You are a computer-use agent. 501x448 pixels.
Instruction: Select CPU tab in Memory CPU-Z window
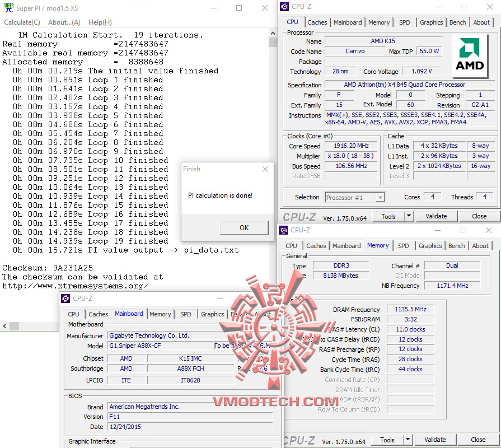coord(291,246)
